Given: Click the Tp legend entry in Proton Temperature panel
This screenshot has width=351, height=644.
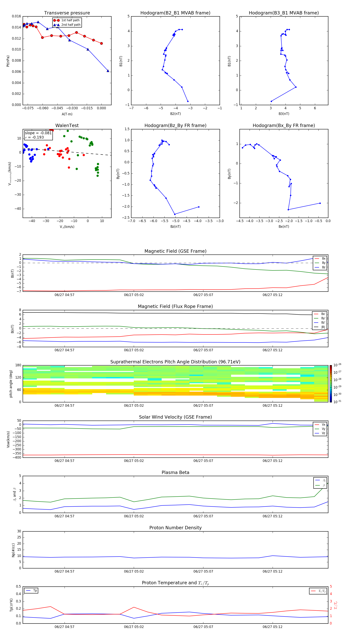Looking at the screenshot, I should 31,591.
